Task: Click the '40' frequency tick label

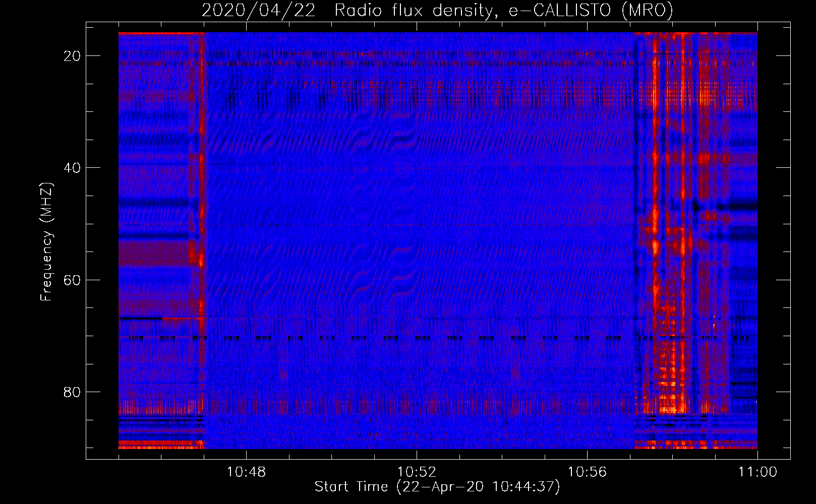Action: click(72, 168)
